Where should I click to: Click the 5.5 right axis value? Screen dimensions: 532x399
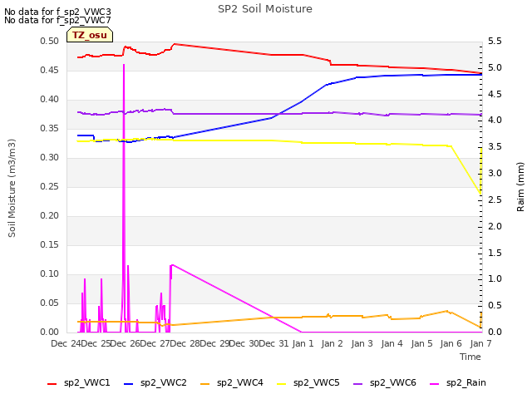[495, 41]
